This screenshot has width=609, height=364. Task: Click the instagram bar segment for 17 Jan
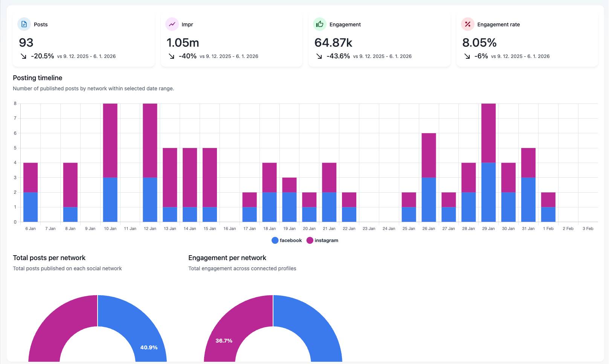click(249, 200)
